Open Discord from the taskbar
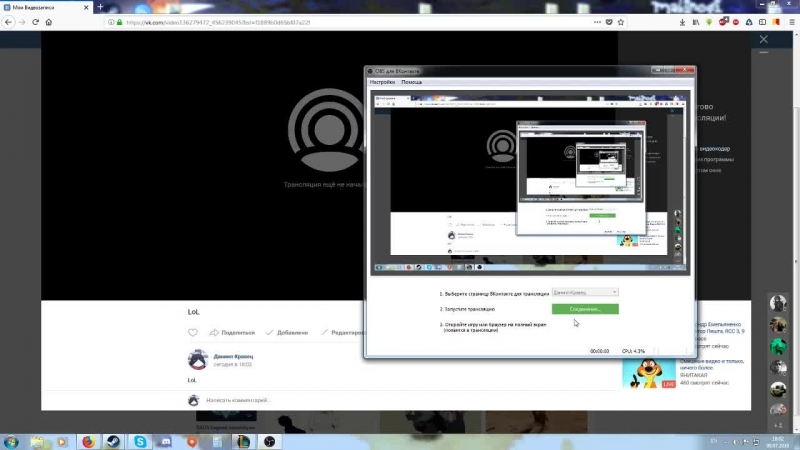800x450 pixels. click(165, 441)
